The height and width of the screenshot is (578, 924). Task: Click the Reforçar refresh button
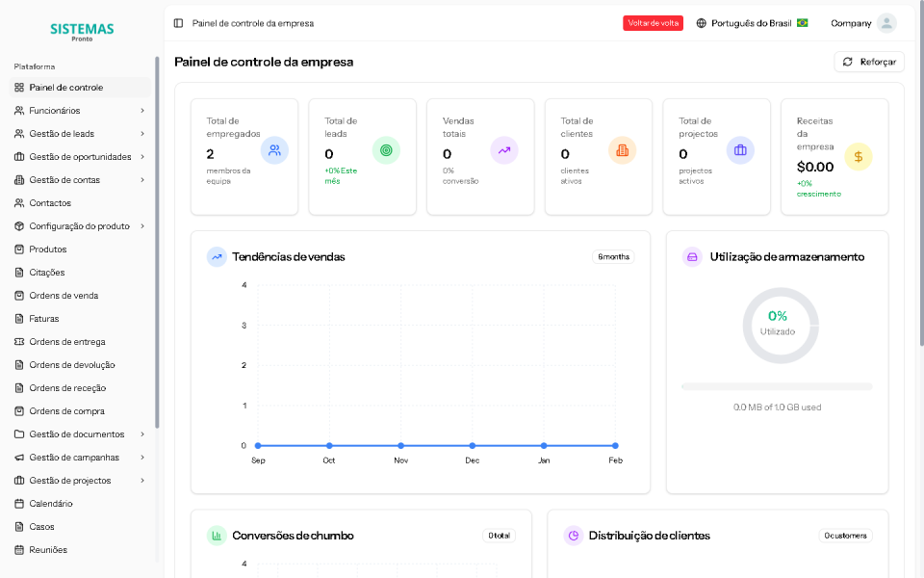[x=868, y=61]
